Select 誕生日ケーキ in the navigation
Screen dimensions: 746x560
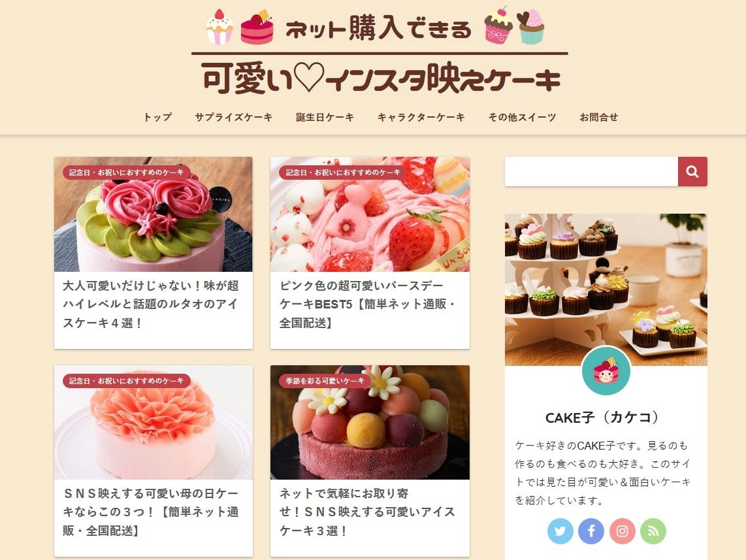pos(325,117)
